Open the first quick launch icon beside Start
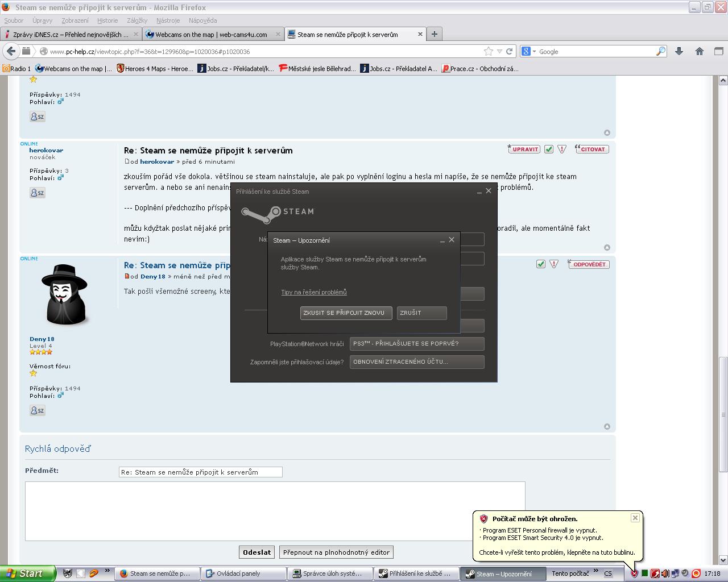 click(x=67, y=573)
